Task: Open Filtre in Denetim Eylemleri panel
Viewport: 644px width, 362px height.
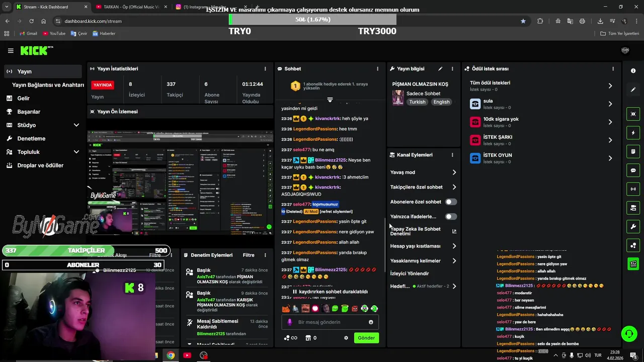Action: 249,255
